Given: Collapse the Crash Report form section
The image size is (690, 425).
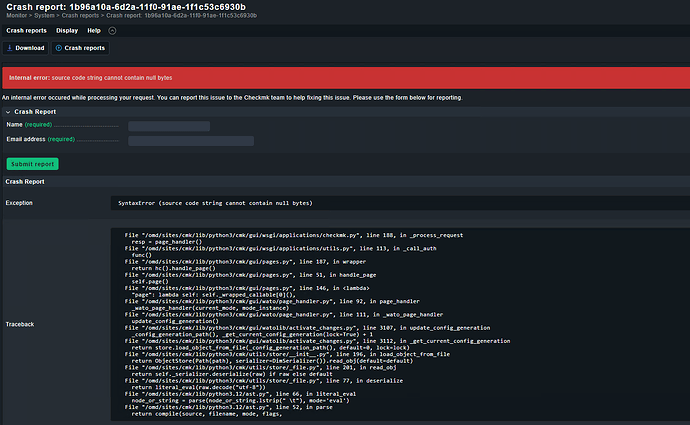Looking at the screenshot, I should click(x=9, y=111).
